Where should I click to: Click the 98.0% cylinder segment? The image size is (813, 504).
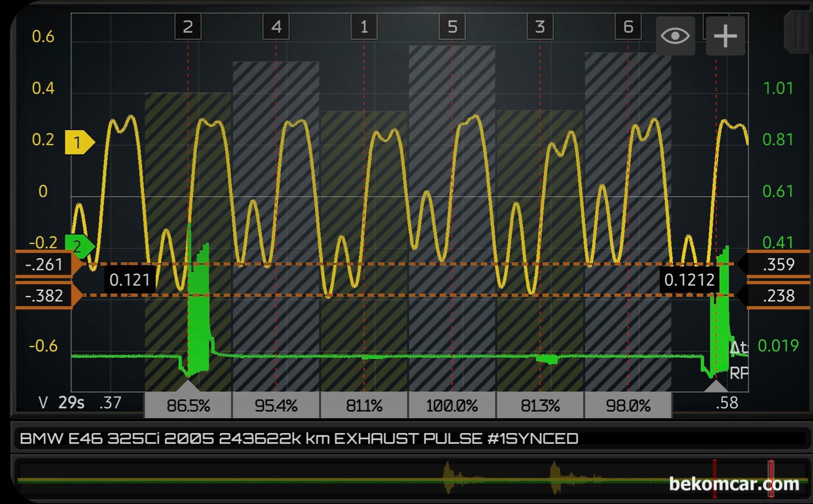[628, 406]
